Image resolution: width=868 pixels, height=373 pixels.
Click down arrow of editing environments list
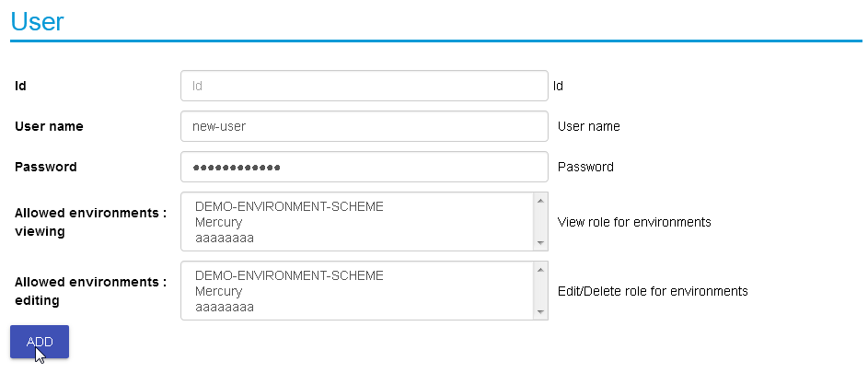pos(540,312)
